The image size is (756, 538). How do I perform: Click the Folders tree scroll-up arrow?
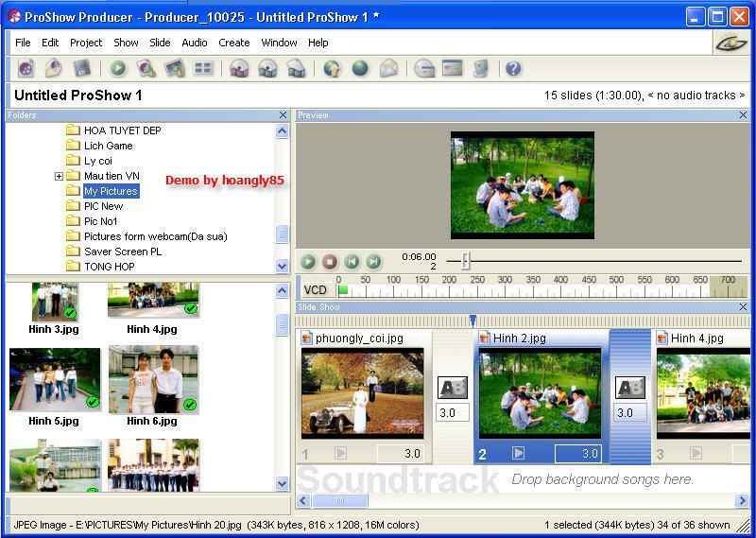(282, 130)
